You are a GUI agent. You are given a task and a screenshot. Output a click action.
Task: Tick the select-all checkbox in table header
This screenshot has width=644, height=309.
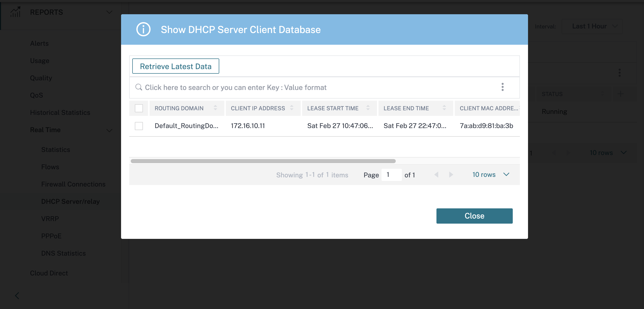(139, 108)
